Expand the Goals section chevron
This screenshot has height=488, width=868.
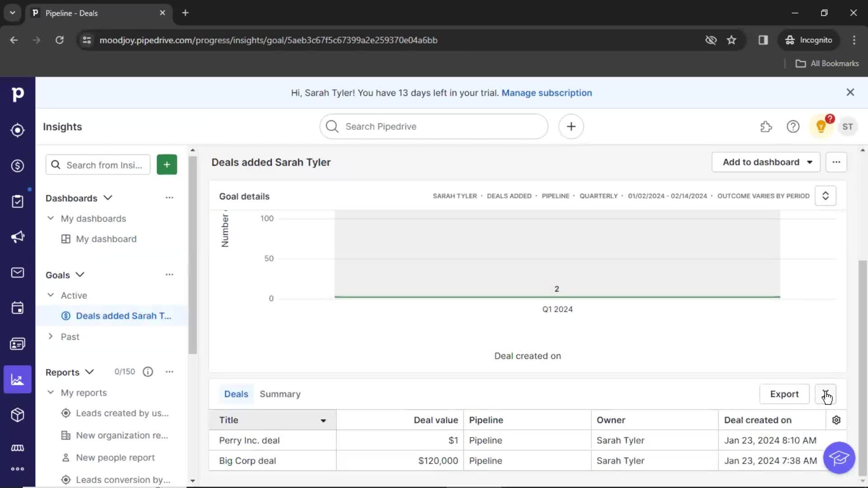tap(80, 274)
